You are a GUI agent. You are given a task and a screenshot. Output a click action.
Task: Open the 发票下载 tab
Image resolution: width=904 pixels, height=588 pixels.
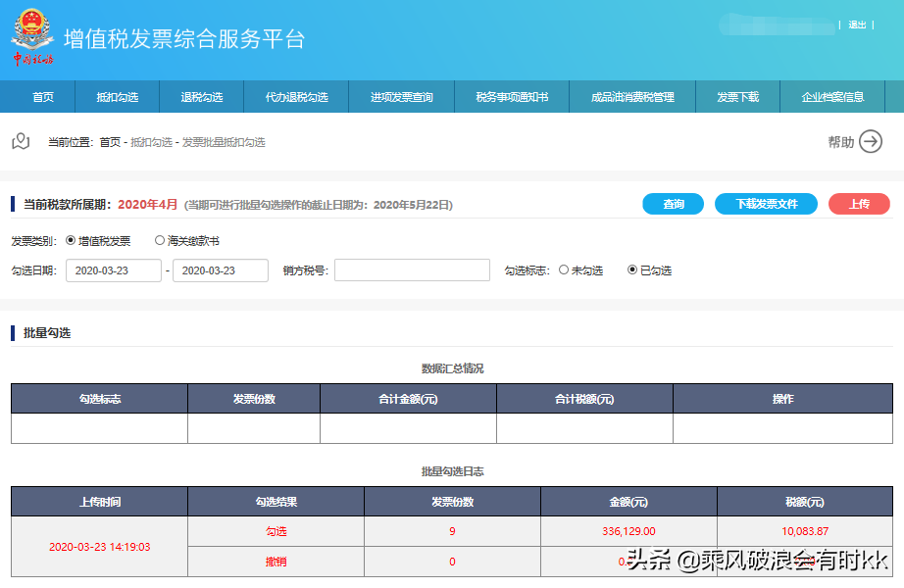736,98
